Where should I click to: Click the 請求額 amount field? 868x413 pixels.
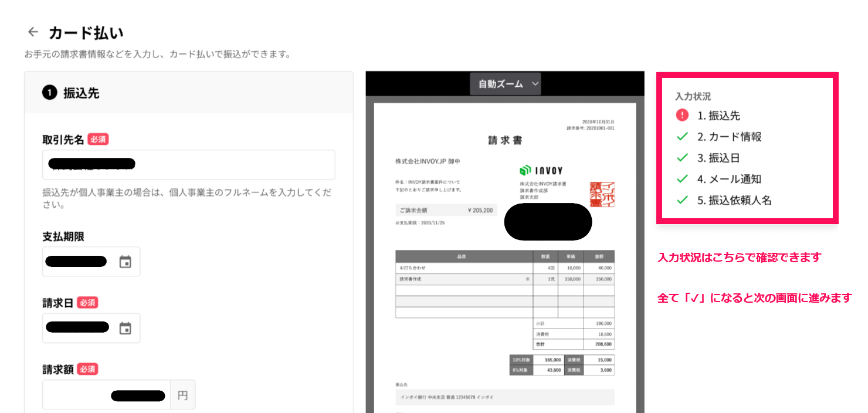106,395
